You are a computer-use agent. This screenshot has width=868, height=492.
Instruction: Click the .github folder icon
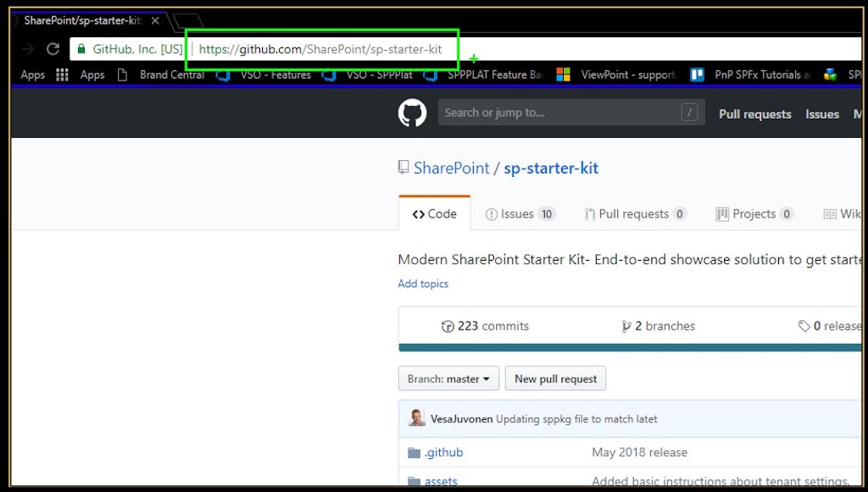point(414,453)
